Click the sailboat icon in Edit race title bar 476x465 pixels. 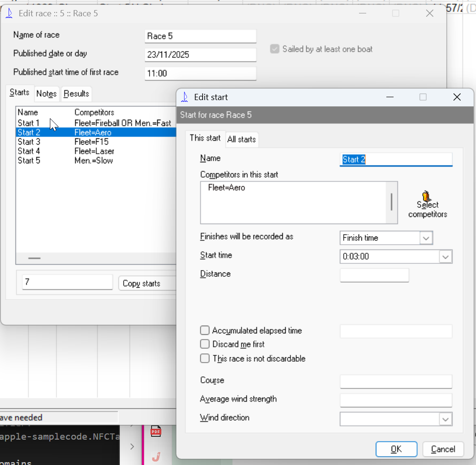(x=9, y=13)
